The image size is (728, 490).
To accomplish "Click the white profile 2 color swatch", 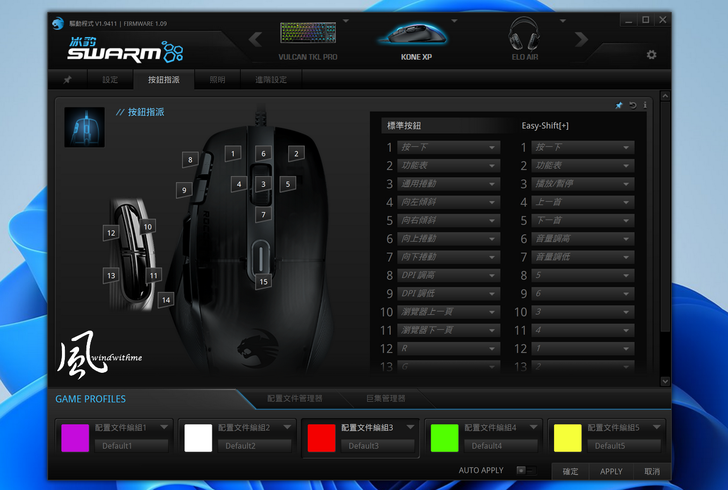I will pyautogui.click(x=198, y=438).
